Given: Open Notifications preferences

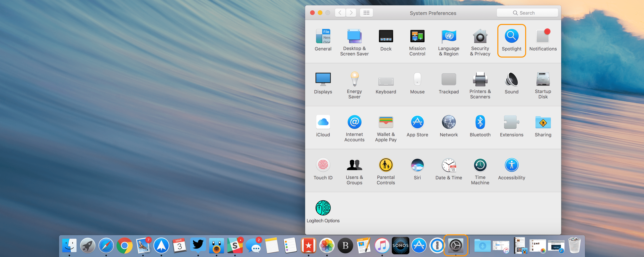Looking at the screenshot, I should tap(542, 36).
